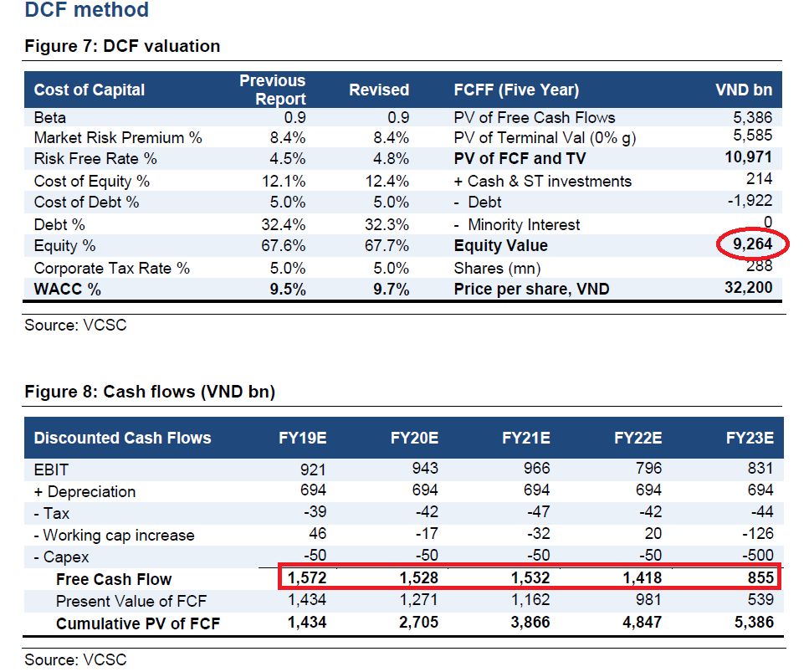Click the 'DCF method' heading
The width and height of the screenshot is (809, 672).
pyautogui.click(x=87, y=11)
